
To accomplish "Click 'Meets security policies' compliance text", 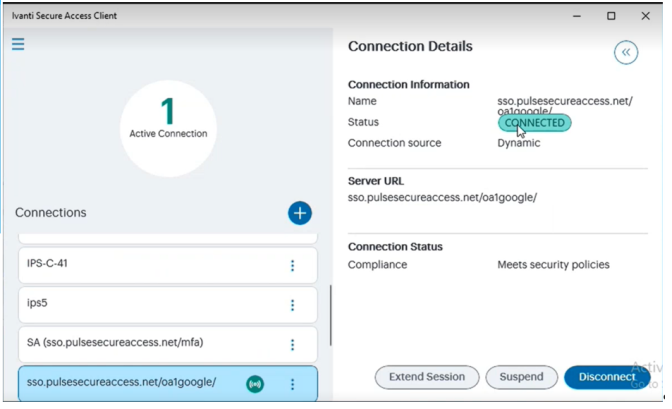I will [x=553, y=265].
